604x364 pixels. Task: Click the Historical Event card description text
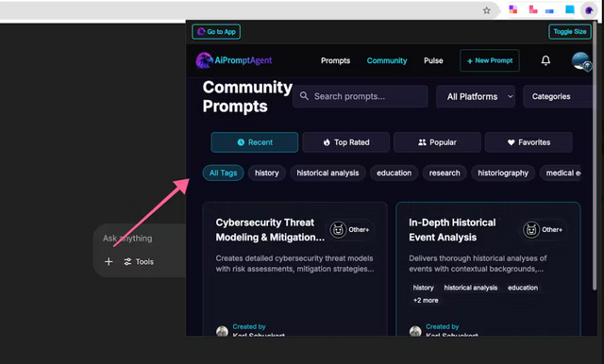(x=478, y=264)
